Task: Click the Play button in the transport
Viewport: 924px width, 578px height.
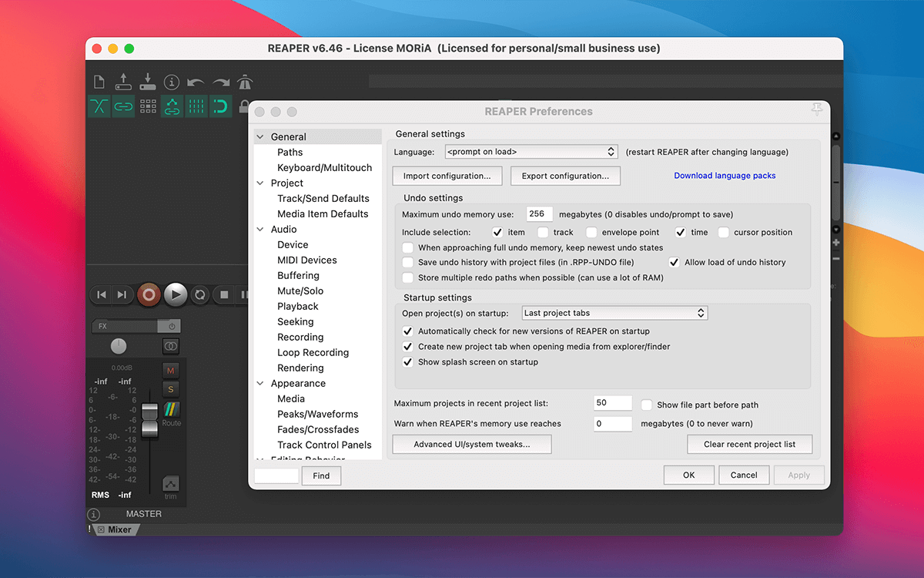Action: point(176,294)
